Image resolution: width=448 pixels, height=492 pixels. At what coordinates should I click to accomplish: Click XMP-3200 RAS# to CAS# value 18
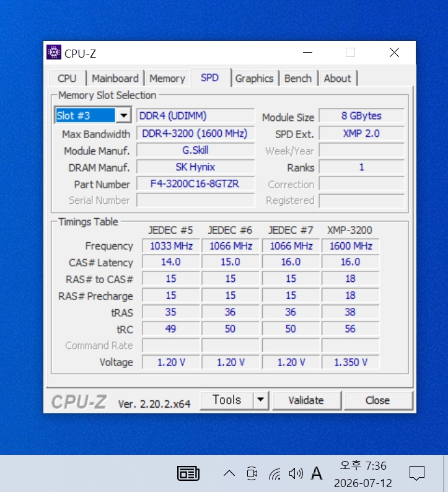351,279
